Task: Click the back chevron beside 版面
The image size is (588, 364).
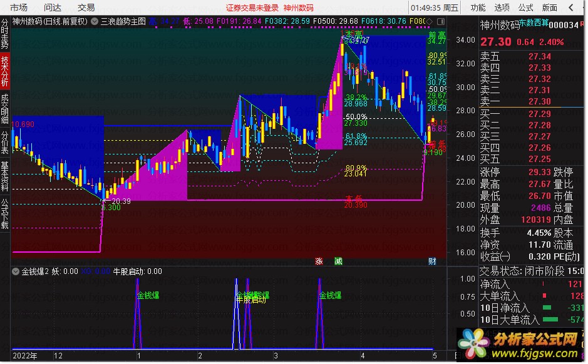Action: coord(571,8)
